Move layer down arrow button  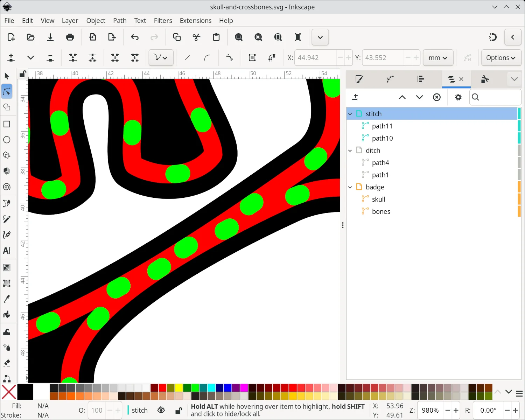419,97
